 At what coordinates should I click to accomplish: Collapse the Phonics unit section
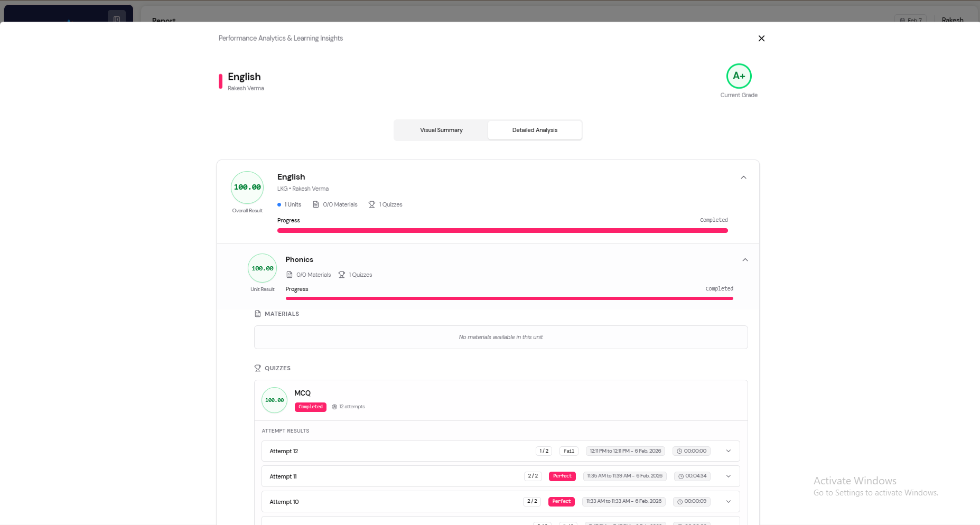[x=745, y=260]
